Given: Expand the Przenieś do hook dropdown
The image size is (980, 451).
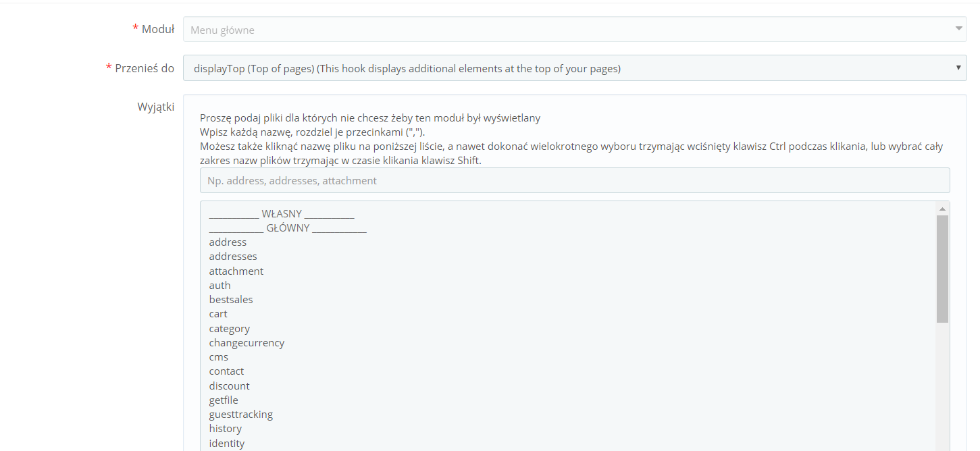Looking at the screenshot, I should tap(574, 68).
